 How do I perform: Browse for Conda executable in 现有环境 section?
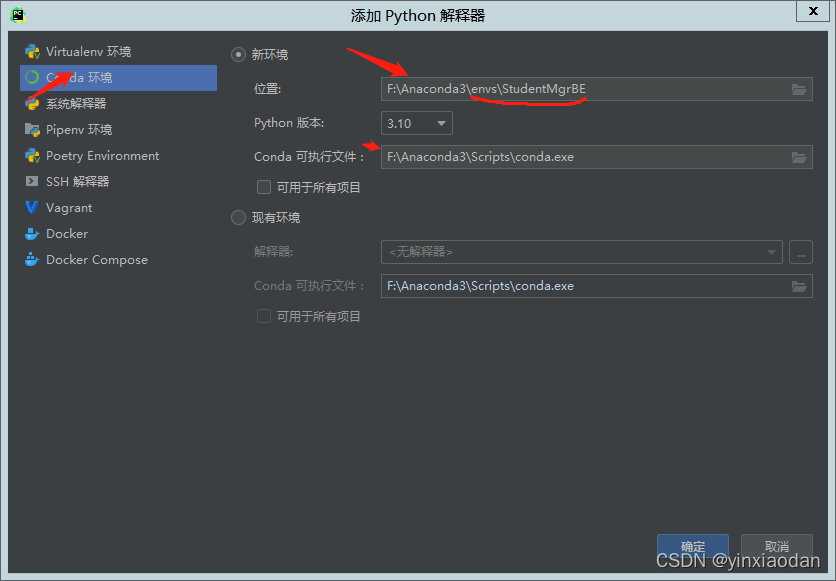pos(799,286)
